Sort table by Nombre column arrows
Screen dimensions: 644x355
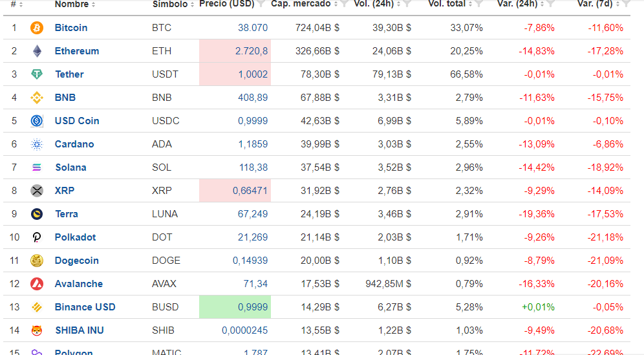(x=94, y=5)
